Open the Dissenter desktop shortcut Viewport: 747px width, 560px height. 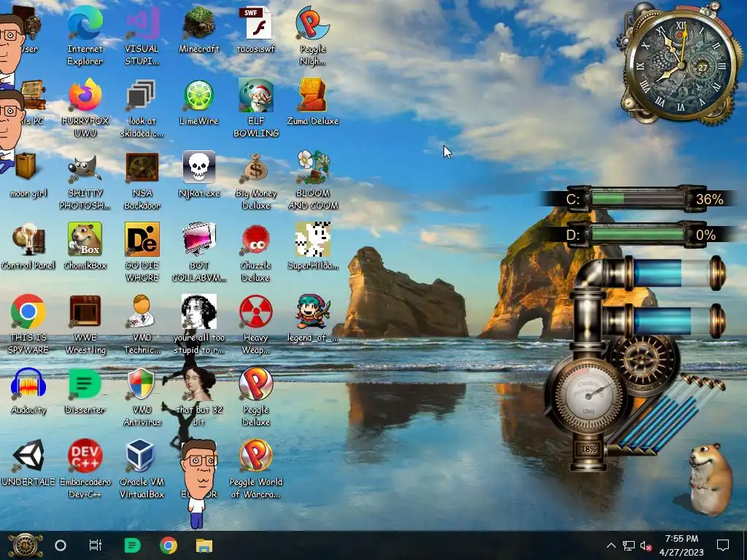pyautogui.click(x=85, y=384)
